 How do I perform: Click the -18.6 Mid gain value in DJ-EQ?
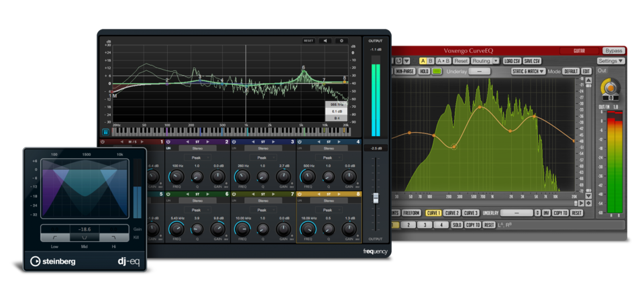85,229
